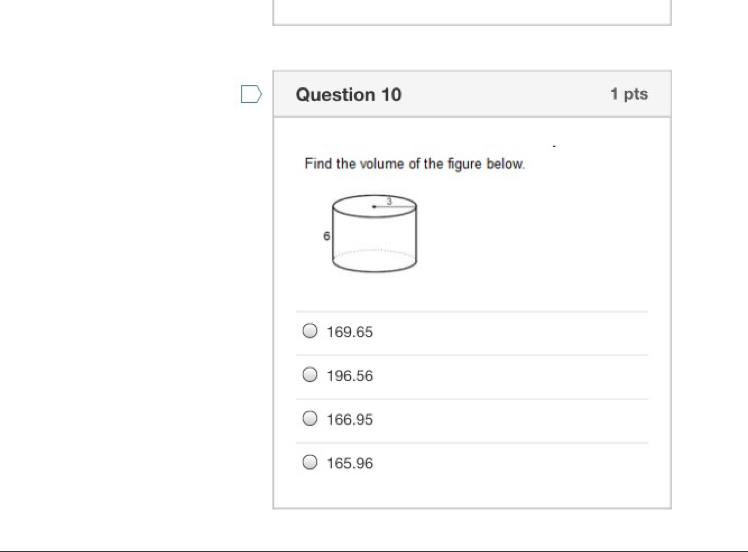748x552 pixels.
Task: Click the previous question box above
Action: (472, 12)
